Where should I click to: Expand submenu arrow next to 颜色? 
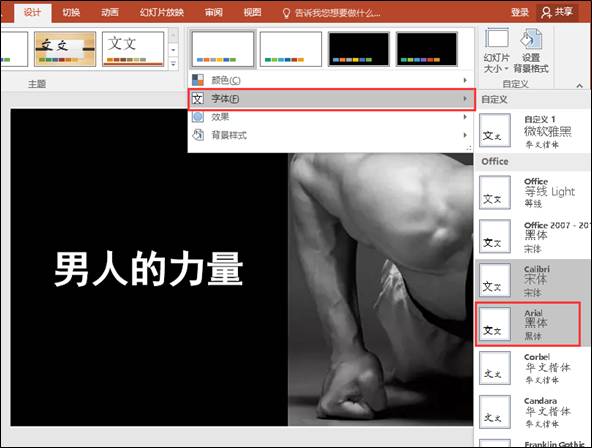tap(465, 80)
